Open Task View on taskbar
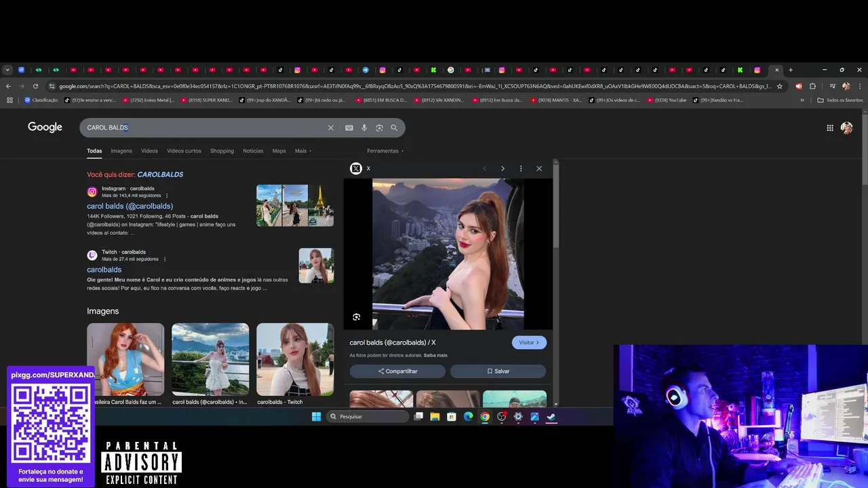The image size is (868, 488). tap(419, 417)
